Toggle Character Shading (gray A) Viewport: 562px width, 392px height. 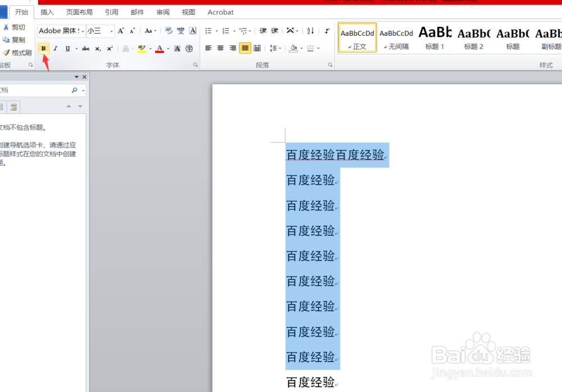(177, 49)
